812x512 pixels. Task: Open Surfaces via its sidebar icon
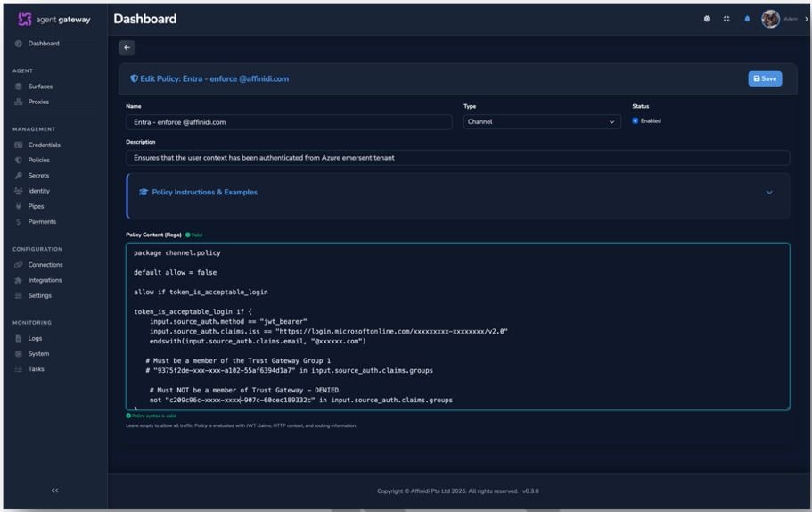[19, 87]
